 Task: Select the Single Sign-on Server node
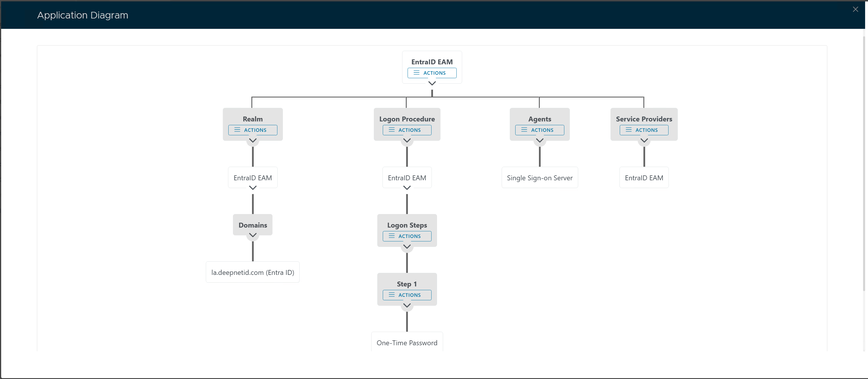539,178
